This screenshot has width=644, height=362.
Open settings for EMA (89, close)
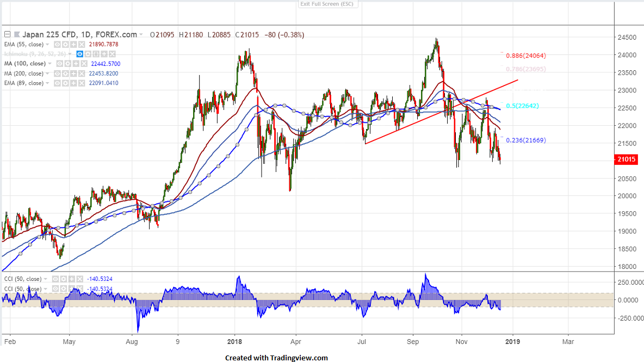click(x=65, y=83)
